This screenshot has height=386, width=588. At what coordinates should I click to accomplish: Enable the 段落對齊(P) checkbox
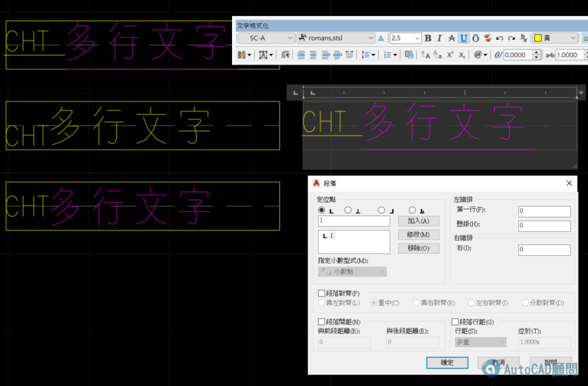322,293
